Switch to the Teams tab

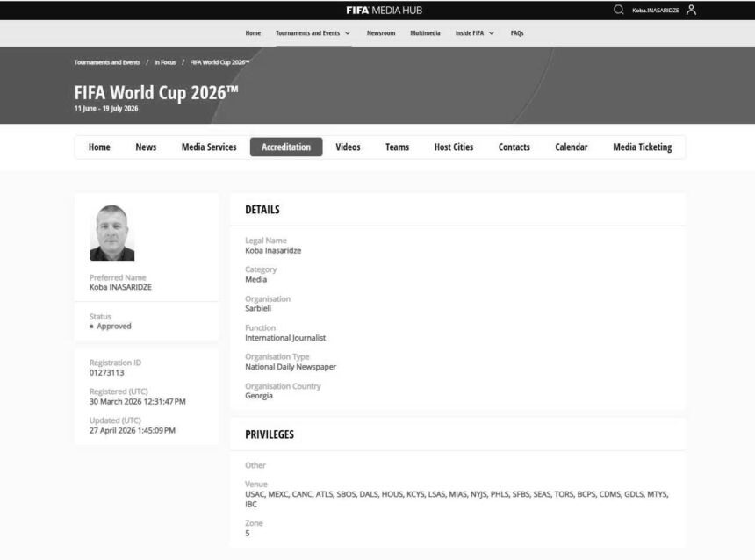(x=397, y=147)
